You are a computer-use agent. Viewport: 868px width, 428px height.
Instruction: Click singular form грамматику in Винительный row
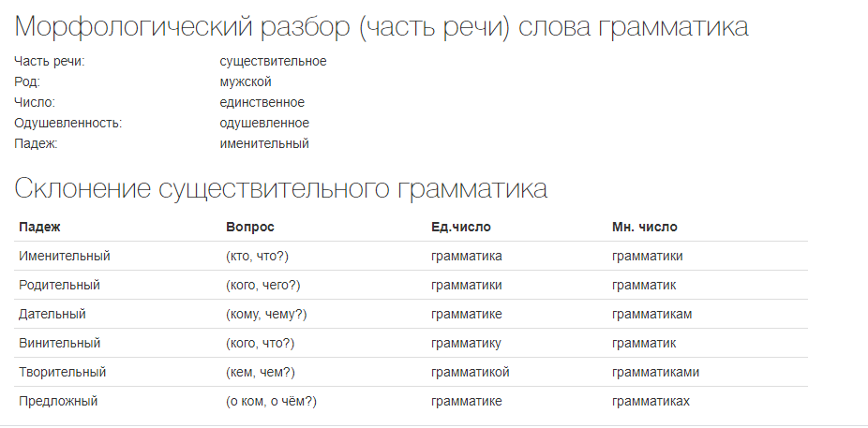pos(466,344)
